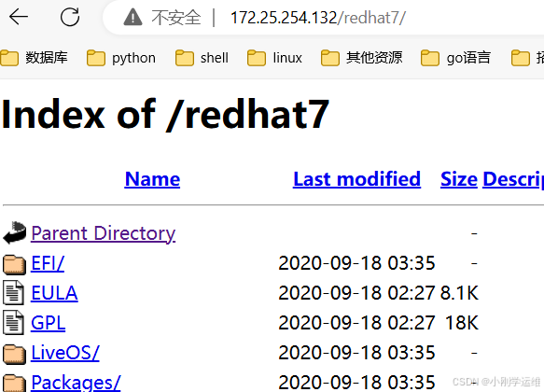544x392 pixels.
Task: Click the EULA size value 8.1K
Action: click(x=459, y=293)
